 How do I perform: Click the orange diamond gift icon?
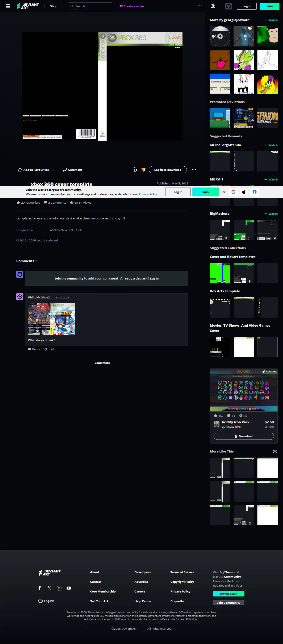point(143,170)
